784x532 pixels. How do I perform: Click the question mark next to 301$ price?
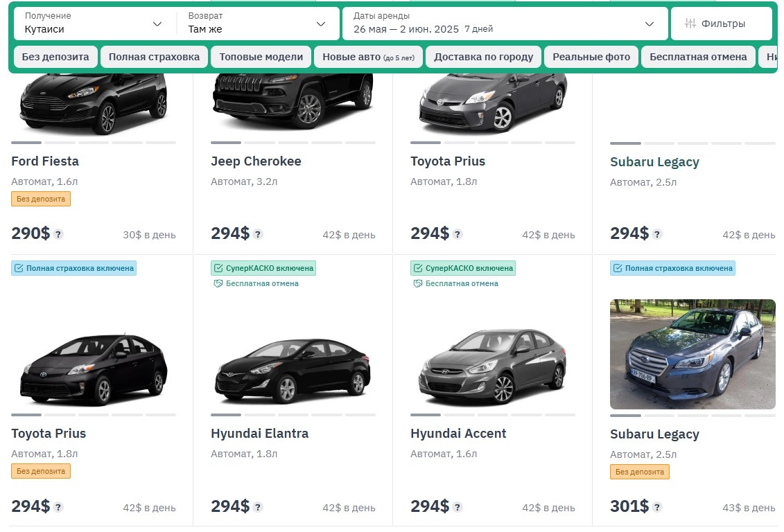(658, 507)
